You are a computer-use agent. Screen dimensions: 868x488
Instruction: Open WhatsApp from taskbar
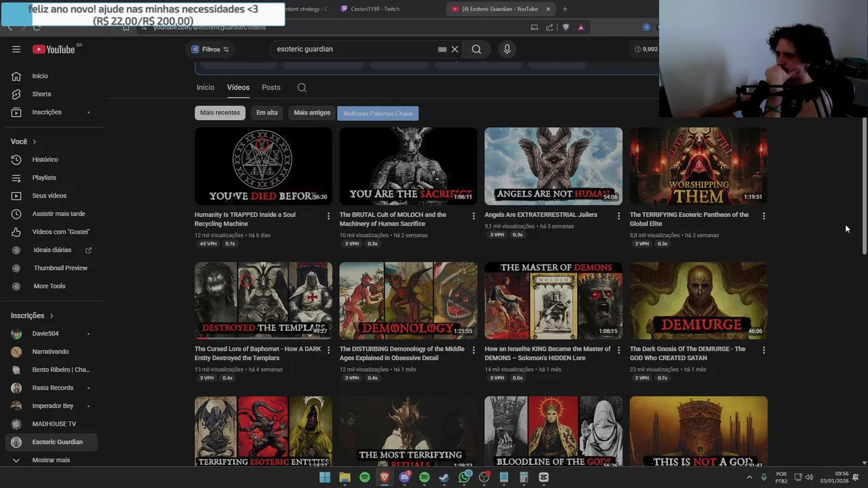pos(465,477)
